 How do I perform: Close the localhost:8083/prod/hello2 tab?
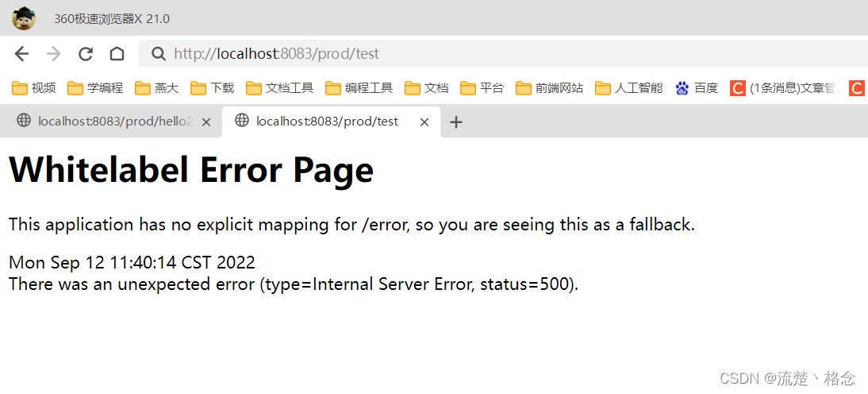point(206,122)
